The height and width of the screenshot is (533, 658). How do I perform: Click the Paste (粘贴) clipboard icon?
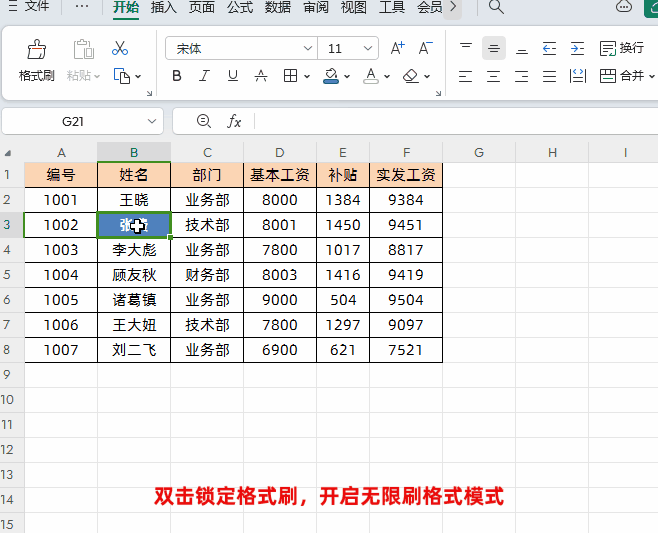click(84, 49)
